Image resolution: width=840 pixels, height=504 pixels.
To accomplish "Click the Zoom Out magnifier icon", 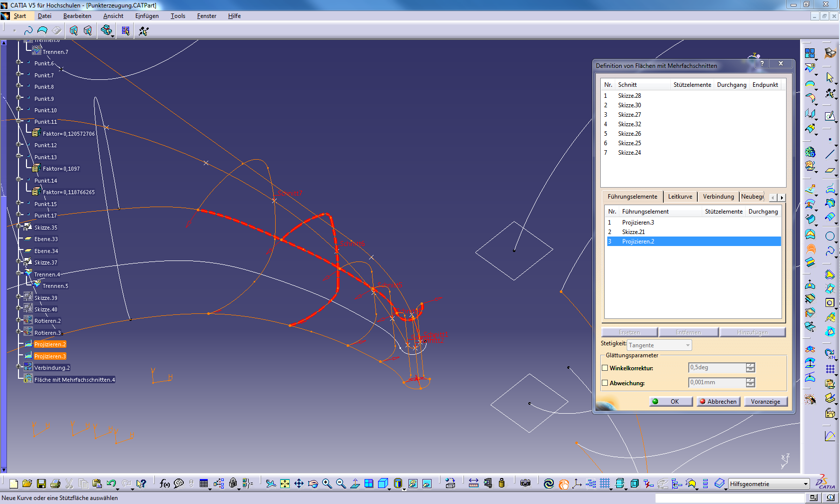I will tap(341, 484).
